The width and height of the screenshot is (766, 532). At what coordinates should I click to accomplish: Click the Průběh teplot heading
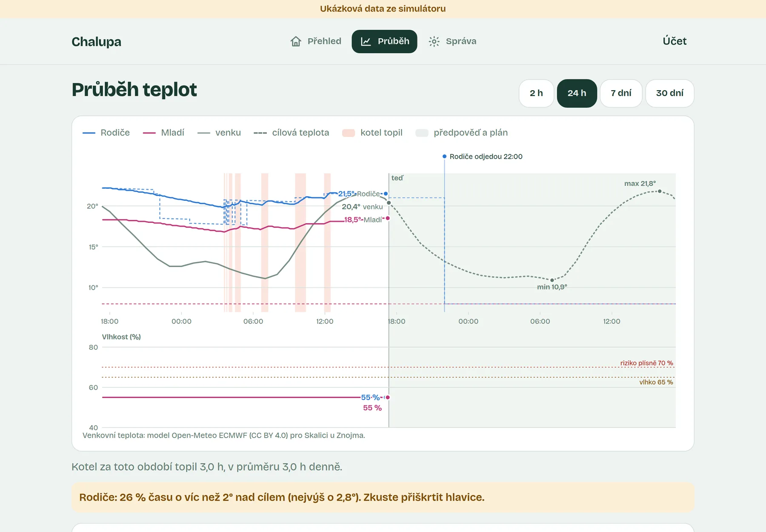point(134,90)
